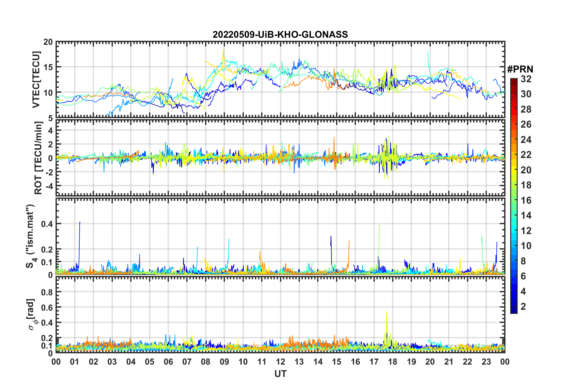Click the sigma-phi axis tick label 0.6
This screenshot has height=392, width=561.
47,308
